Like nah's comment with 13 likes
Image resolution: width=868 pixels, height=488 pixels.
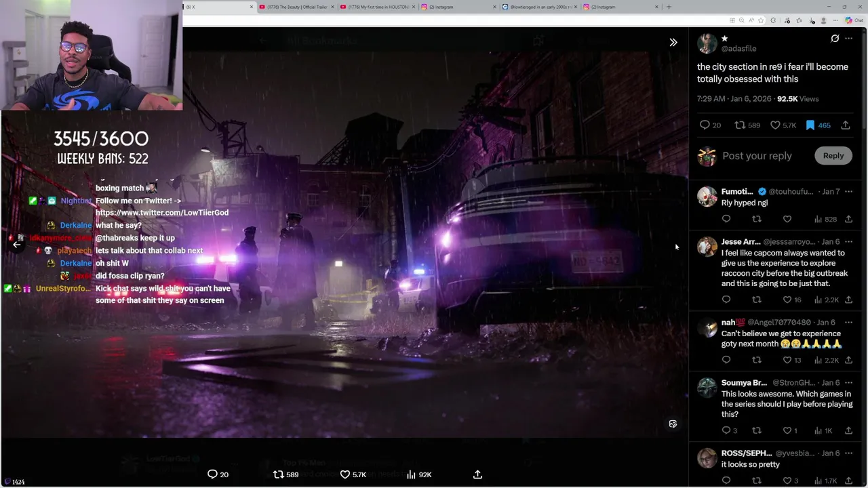(791, 360)
